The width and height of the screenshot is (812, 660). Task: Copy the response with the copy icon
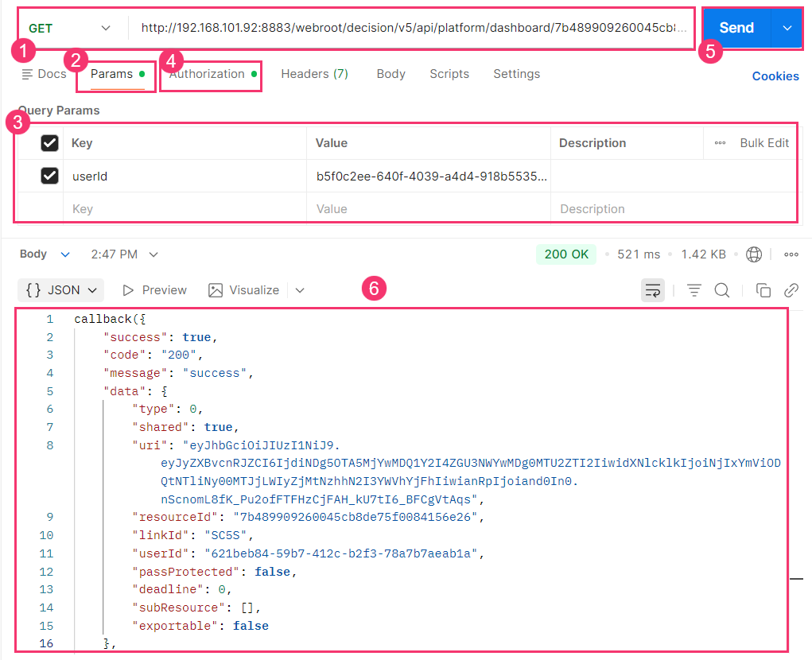763,290
